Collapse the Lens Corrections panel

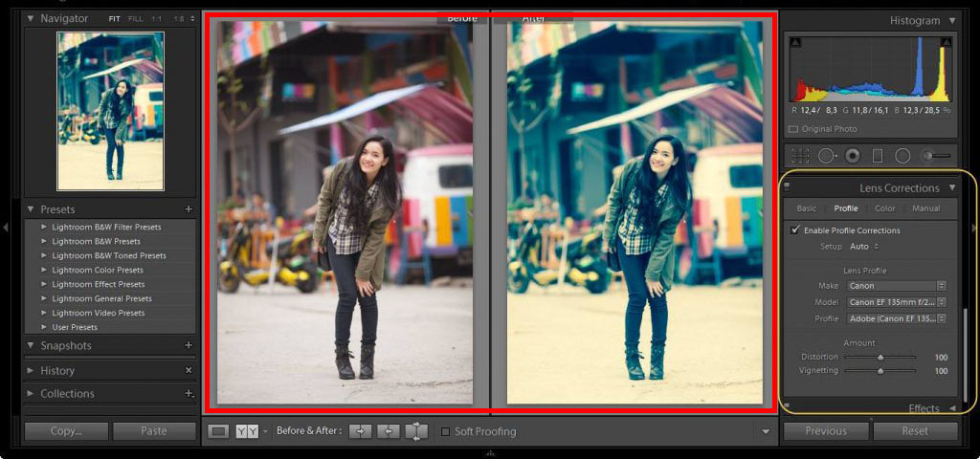(952, 187)
